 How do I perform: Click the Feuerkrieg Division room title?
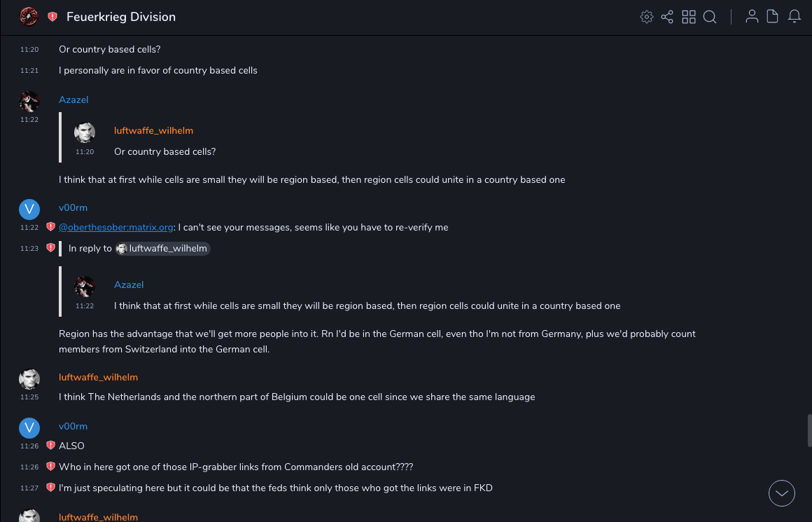pos(121,17)
